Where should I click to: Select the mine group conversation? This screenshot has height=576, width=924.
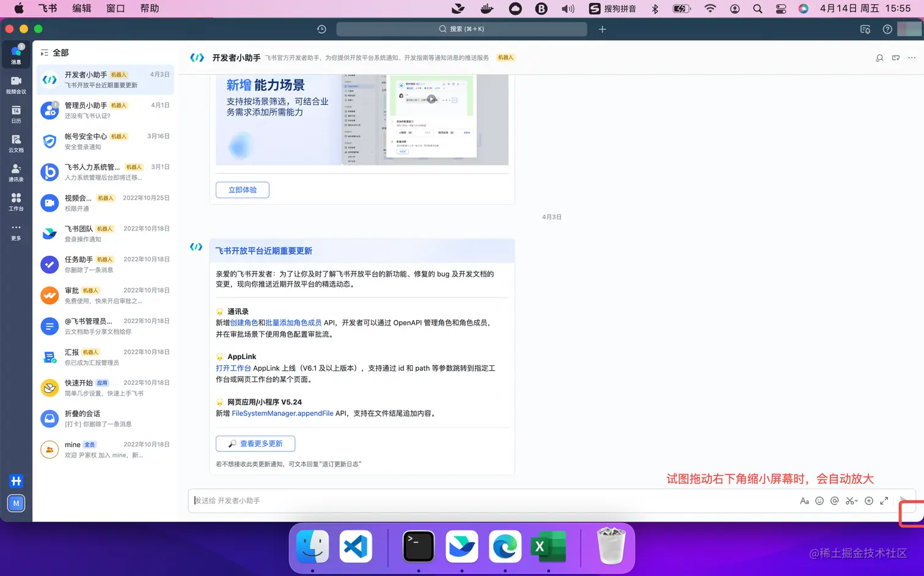pyautogui.click(x=105, y=450)
